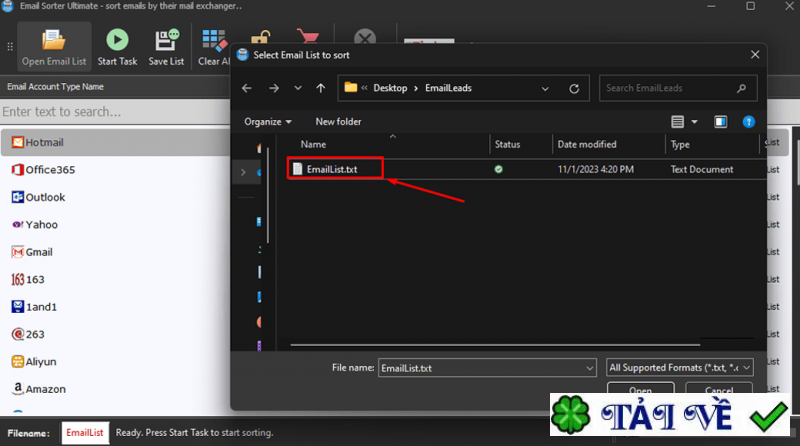
Task: Expand the navigation pane tree node
Action: click(243, 172)
